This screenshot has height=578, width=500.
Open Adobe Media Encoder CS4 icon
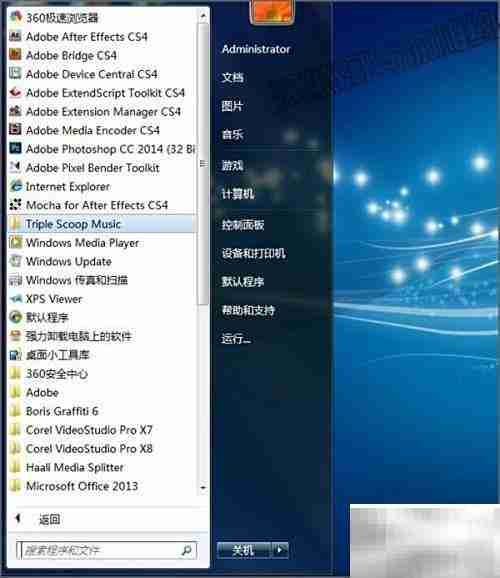click(15, 130)
